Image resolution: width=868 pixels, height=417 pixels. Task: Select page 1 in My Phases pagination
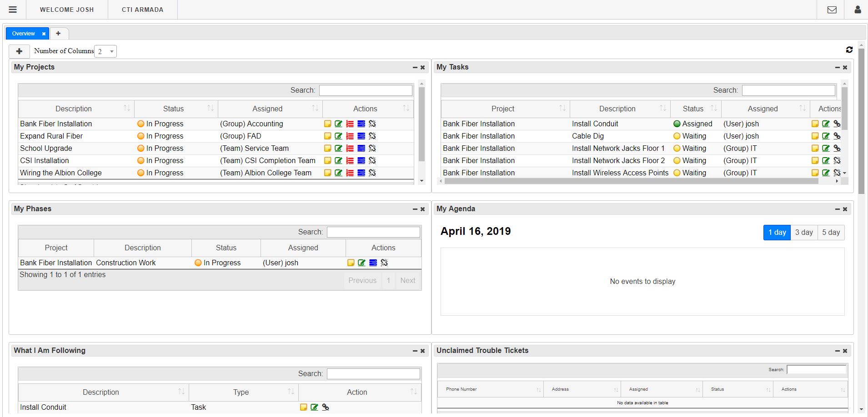coord(388,281)
